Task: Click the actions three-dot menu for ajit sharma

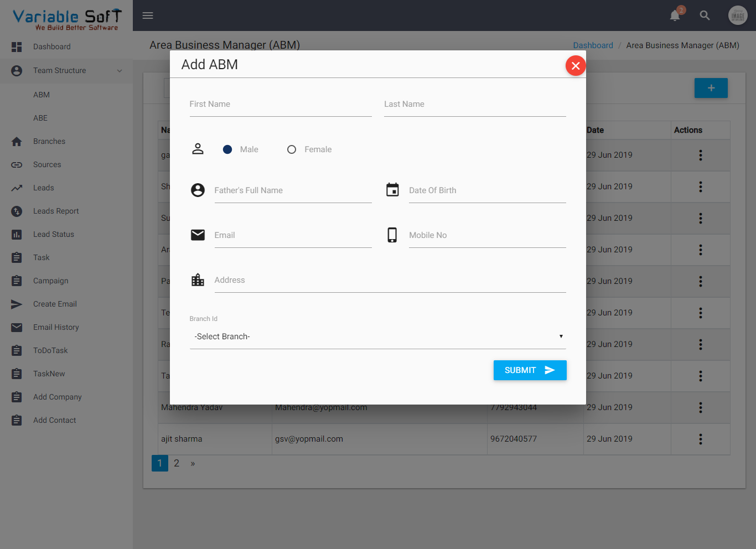Action: (x=701, y=439)
